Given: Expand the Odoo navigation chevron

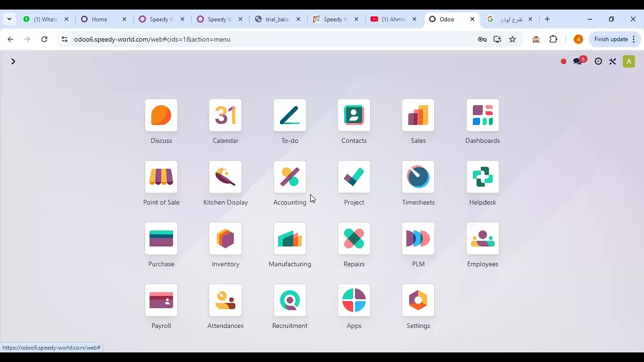Looking at the screenshot, I should pos(13,61).
